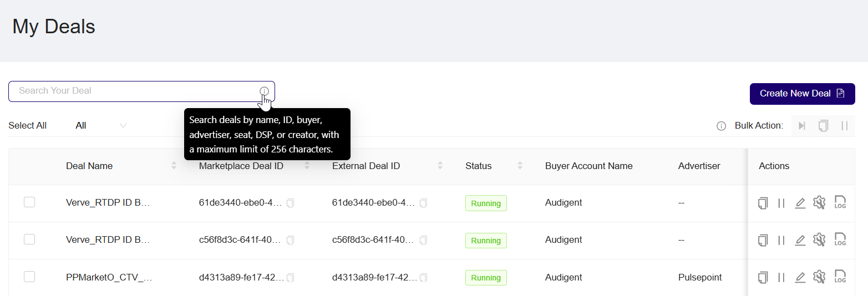868x296 pixels.
Task: Click the Search Your Deal input field
Action: (x=141, y=91)
